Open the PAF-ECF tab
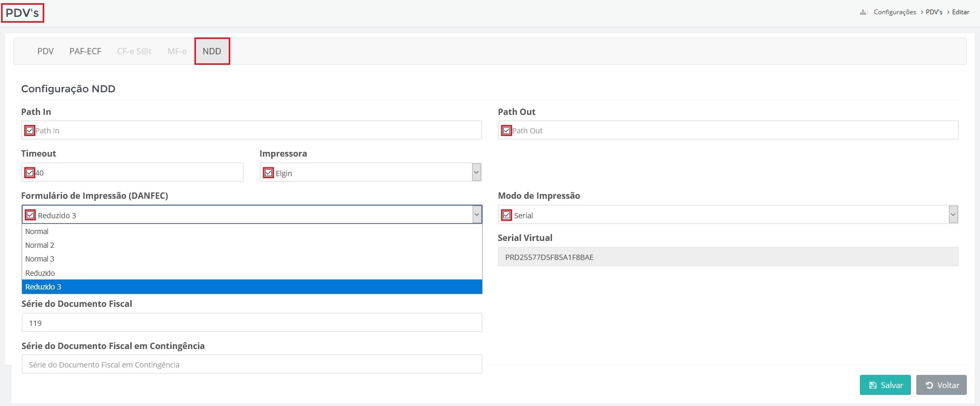Screen dimensions: 980x406 tap(85, 51)
